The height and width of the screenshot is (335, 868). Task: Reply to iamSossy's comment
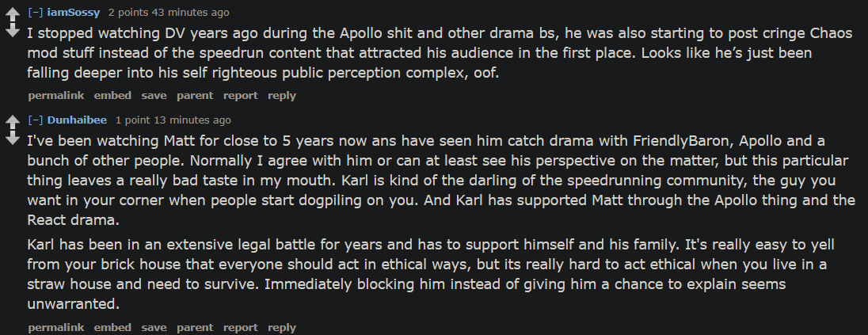pos(282,96)
